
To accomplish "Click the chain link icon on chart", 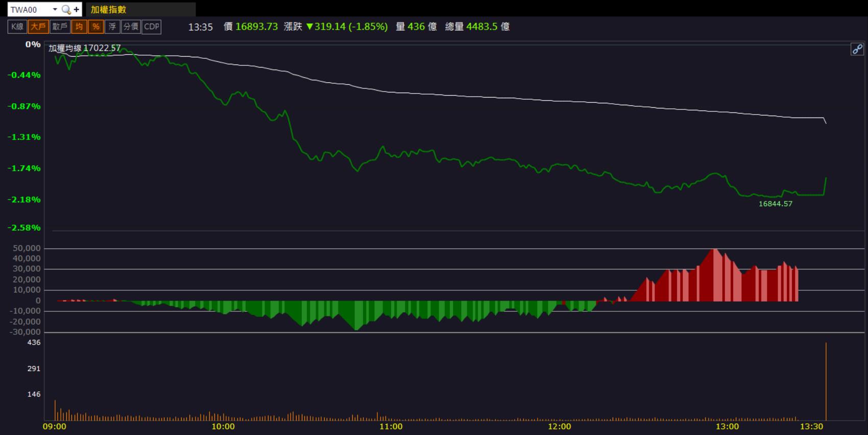I will (x=857, y=49).
